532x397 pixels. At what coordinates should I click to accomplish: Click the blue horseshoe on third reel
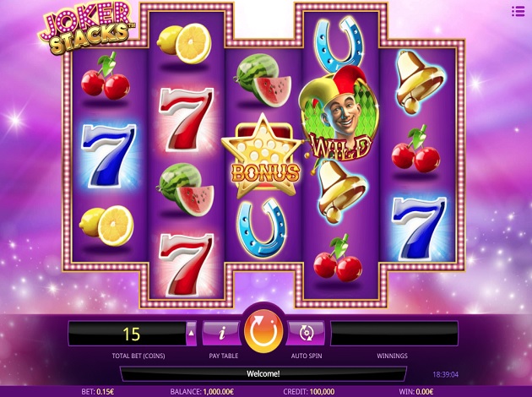tap(262, 228)
